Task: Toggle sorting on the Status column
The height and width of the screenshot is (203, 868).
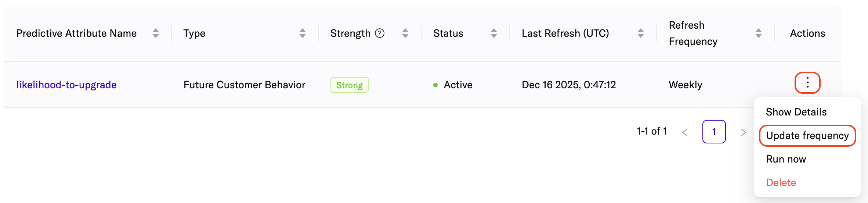Action: [x=494, y=33]
